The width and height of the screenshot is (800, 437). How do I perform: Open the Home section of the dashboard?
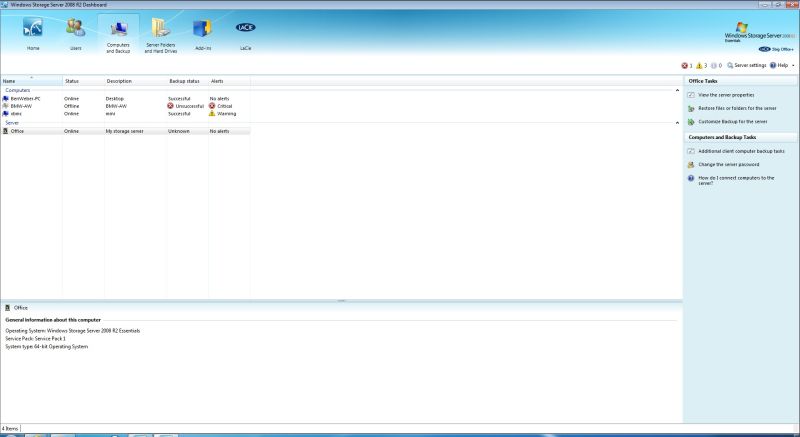tap(33, 34)
